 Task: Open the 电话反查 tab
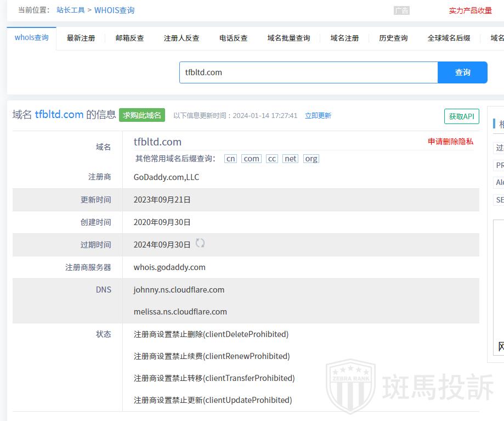click(233, 38)
